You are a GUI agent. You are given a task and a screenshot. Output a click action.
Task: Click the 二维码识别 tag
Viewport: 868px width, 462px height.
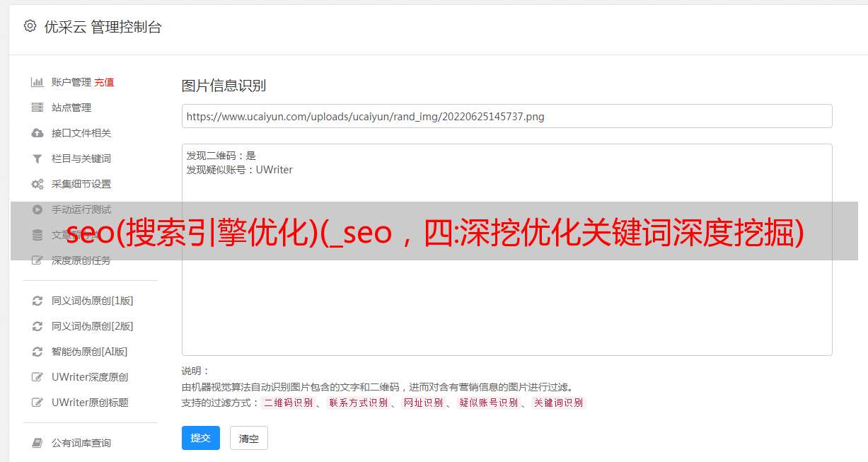coord(288,403)
